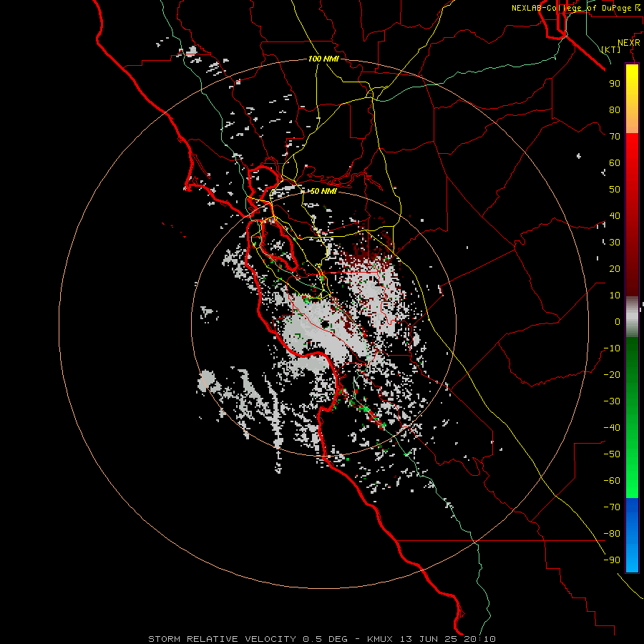Screen dimensions: 644x644
Task: Click the 20 value on the velocity scale
Action: pos(615,269)
